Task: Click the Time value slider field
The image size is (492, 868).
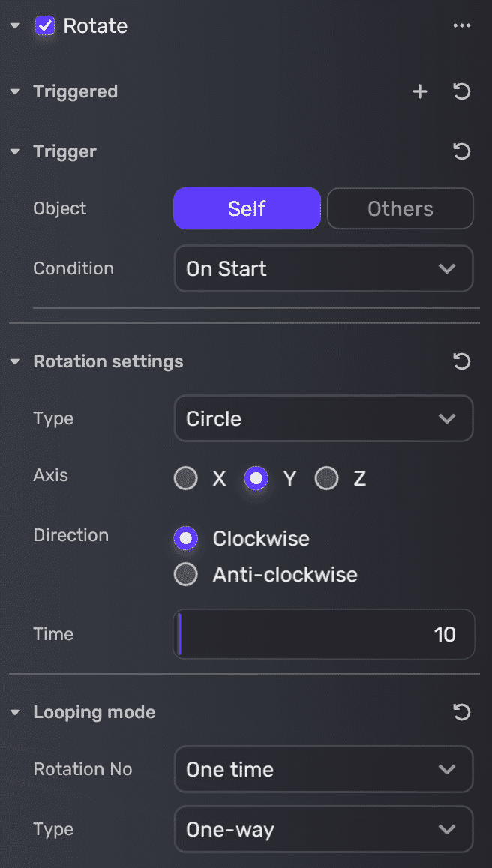Action: 323,634
